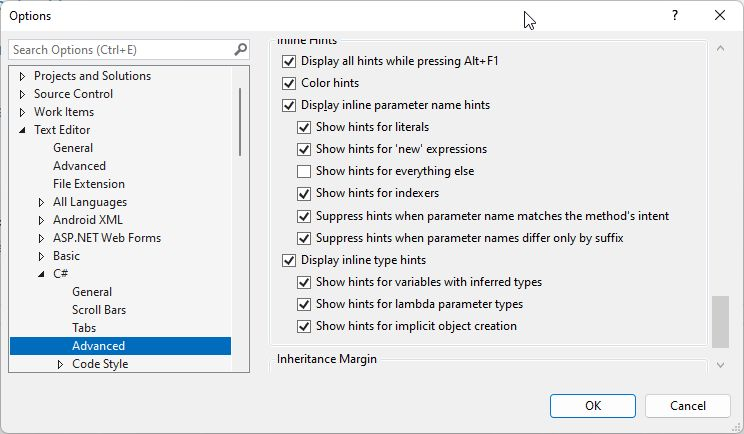The image size is (744, 434).
Task: Expand the Android XML node
Action: click(41, 221)
